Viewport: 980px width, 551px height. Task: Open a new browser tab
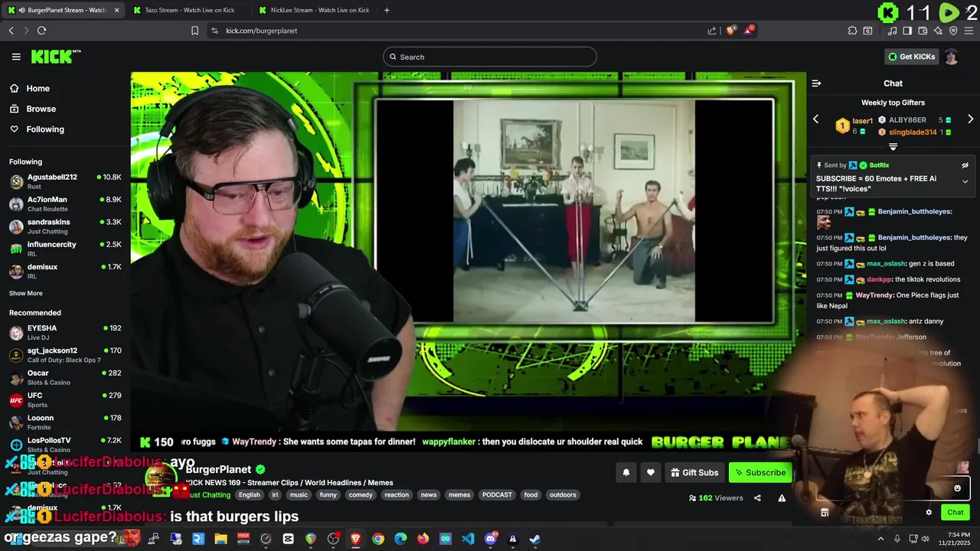(x=387, y=10)
